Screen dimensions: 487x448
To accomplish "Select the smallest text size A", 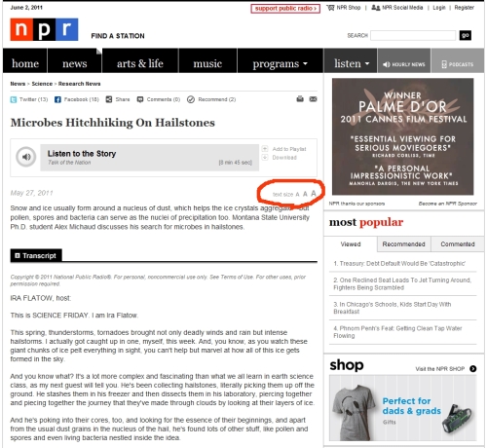I will pyautogui.click(x=297, y=195).
